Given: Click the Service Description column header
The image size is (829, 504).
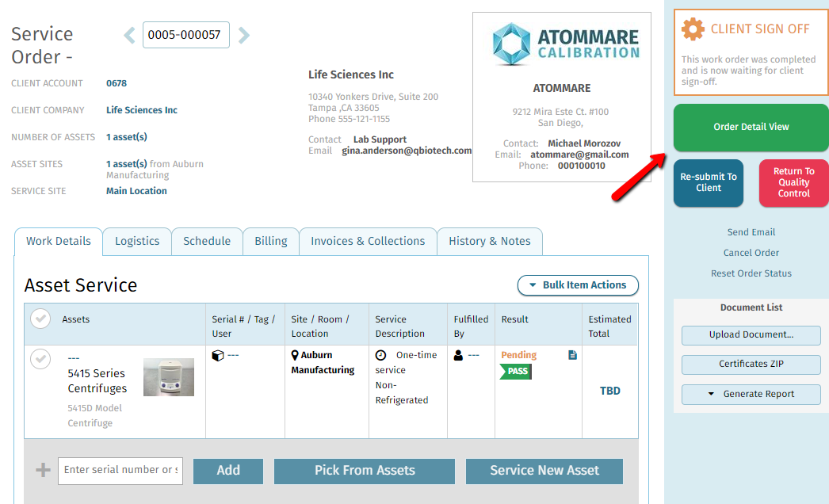Looking at the screenshot, I should (399, 326).
